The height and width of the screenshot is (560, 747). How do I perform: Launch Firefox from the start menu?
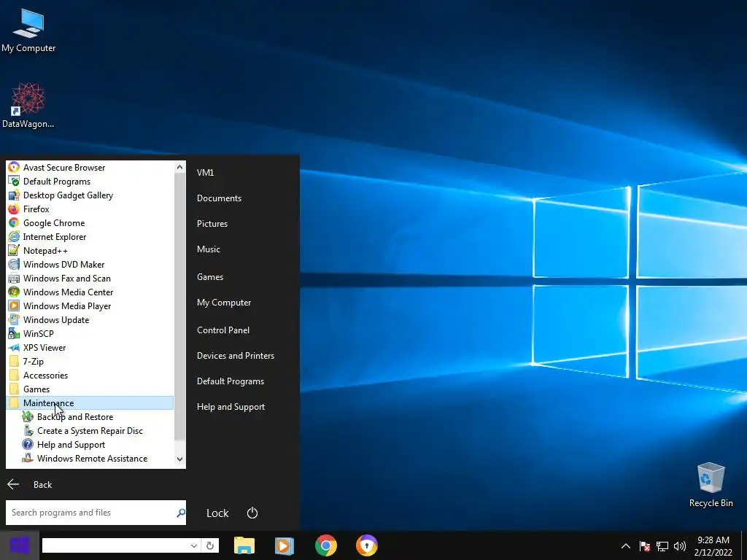(x=90, y=209)
